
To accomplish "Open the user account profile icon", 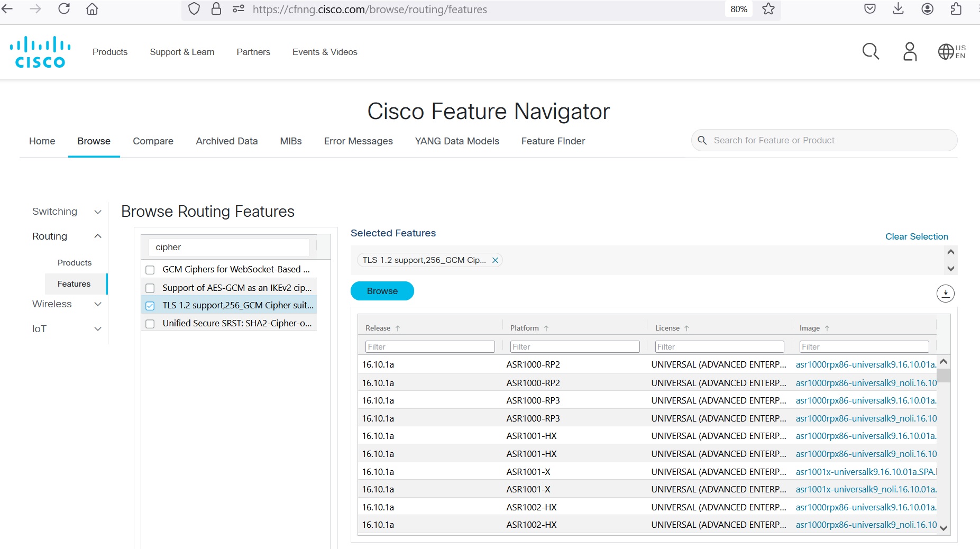I will pyautogui.click(x=910, y=51).
